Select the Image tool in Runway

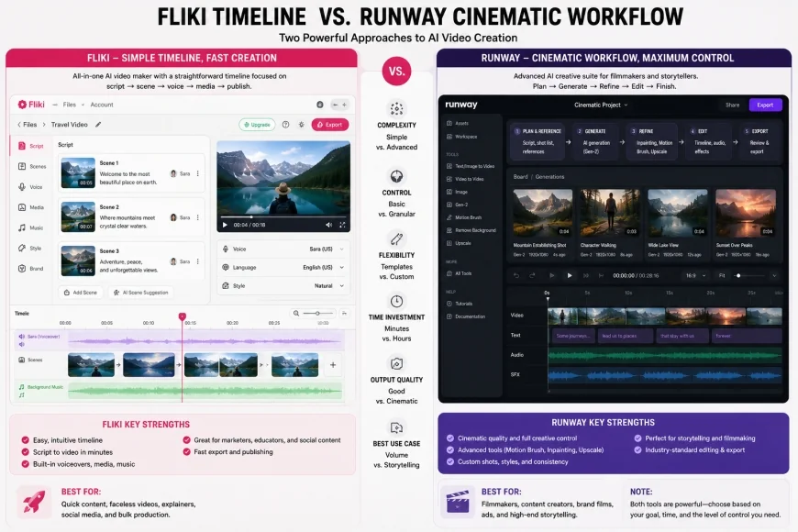coord(457,192)
